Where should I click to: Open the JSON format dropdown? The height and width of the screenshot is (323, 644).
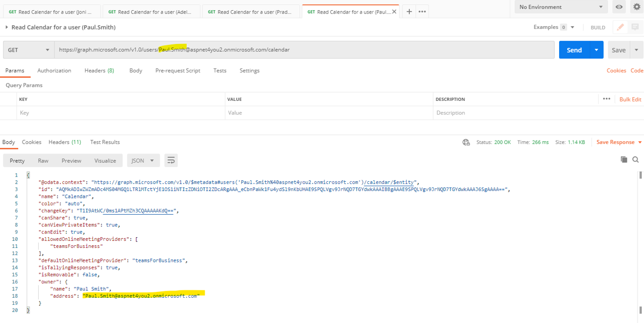(143, 160)
